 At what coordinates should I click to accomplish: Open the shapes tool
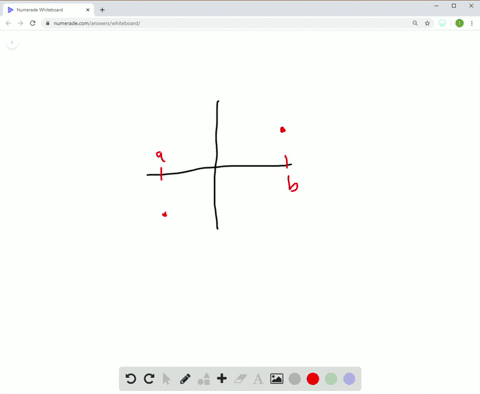(204, 379)
